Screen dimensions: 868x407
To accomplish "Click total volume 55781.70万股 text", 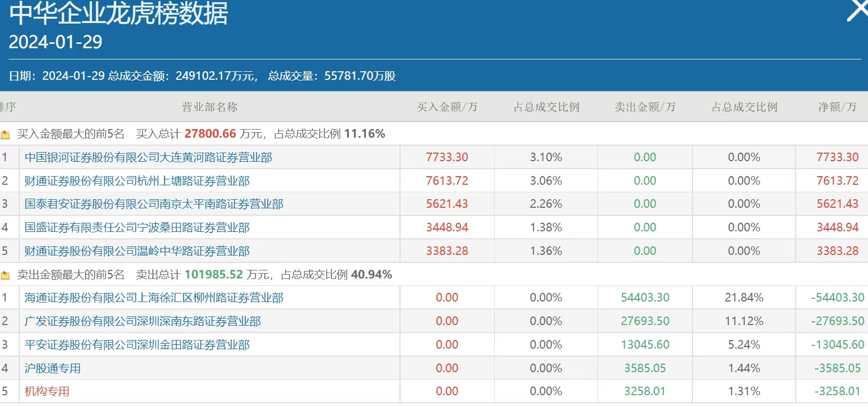I will (332, 76).
